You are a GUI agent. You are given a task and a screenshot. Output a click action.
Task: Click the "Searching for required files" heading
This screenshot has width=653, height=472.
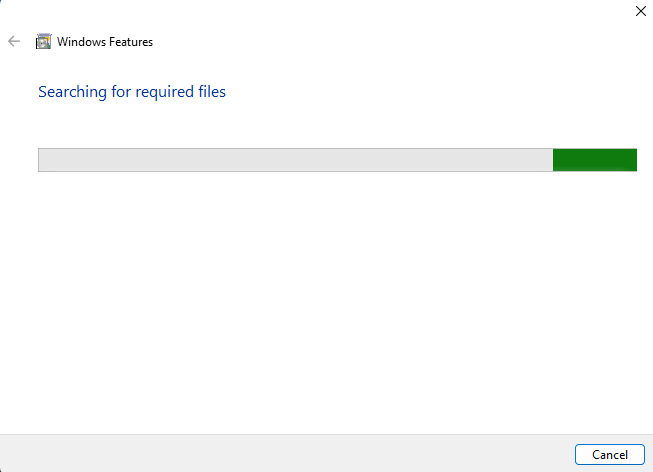tap(132, 92)
